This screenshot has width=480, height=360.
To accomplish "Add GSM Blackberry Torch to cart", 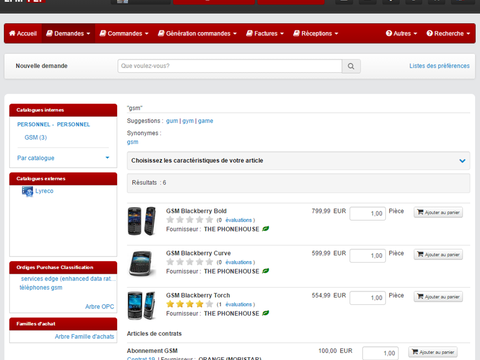I will [438, 297].
